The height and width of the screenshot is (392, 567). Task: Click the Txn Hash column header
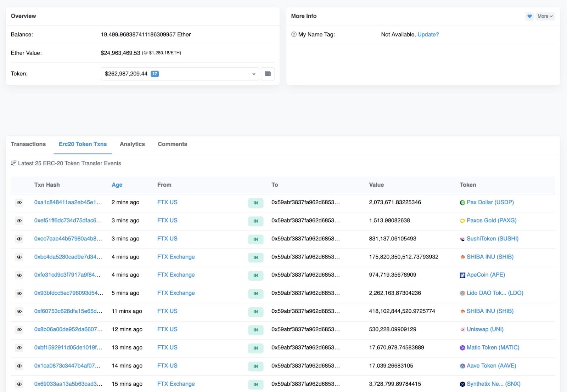click(47, 185)
